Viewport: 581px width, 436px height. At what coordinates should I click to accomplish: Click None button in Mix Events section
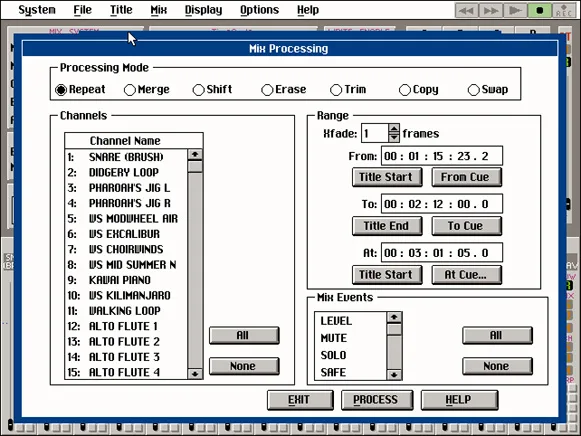(x=497, y=366)
